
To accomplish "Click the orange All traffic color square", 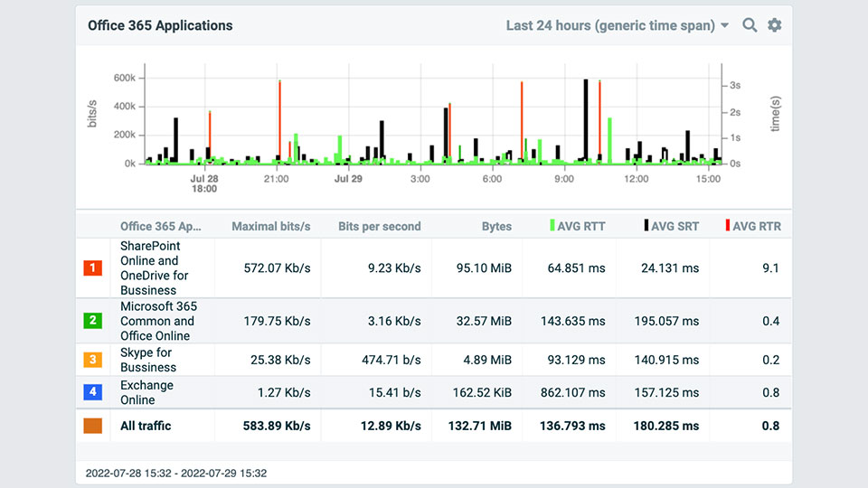I will (x=92, y=426).
